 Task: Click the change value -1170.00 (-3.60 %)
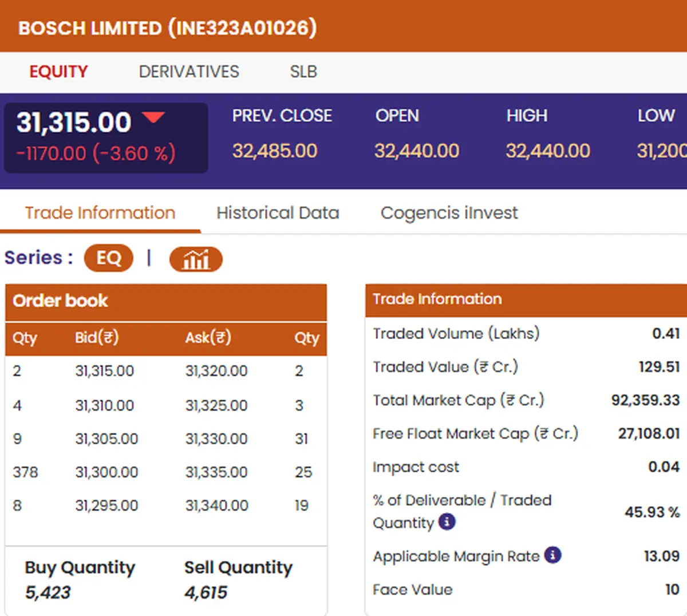coord(96,153)
